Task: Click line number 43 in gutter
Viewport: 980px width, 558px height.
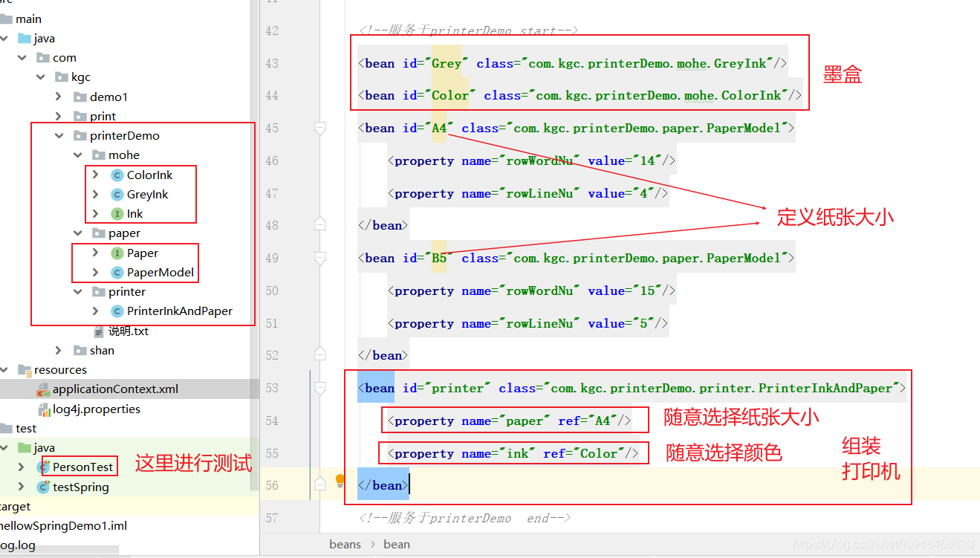Action: (x=271, y=63)
